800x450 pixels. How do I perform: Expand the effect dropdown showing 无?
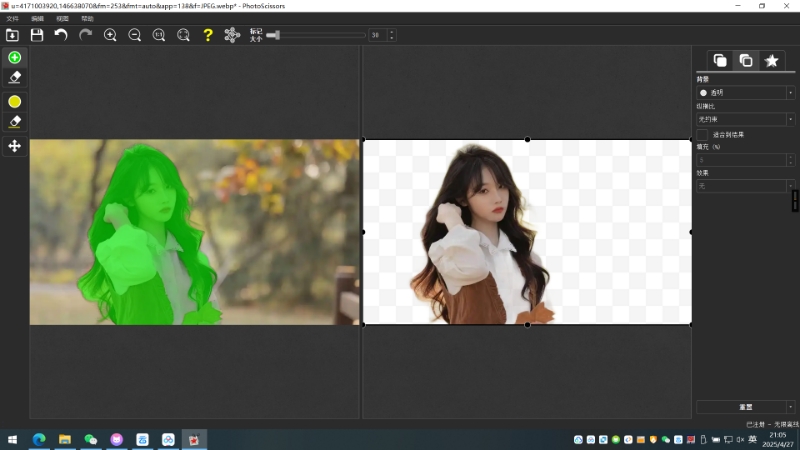pos(745,186)
